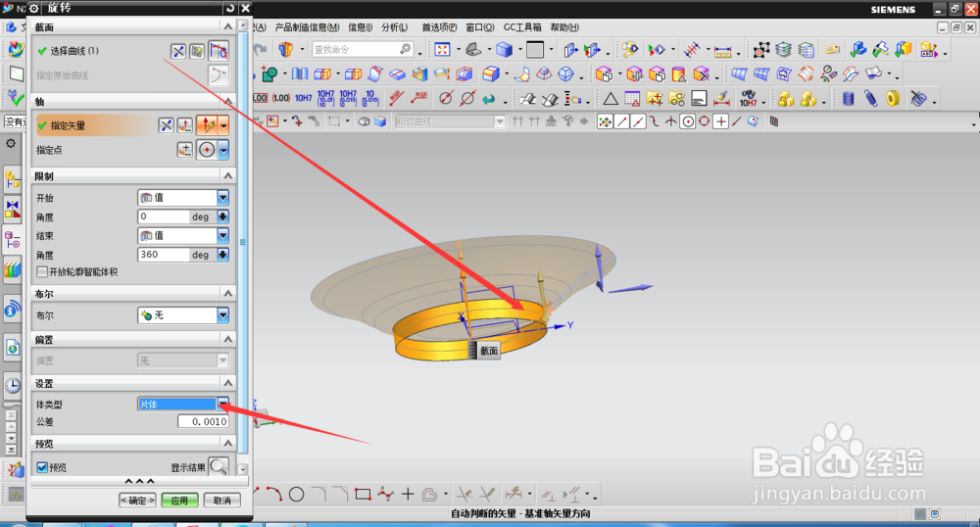Click the magnifier in 查找命令 box

[405, 49]
